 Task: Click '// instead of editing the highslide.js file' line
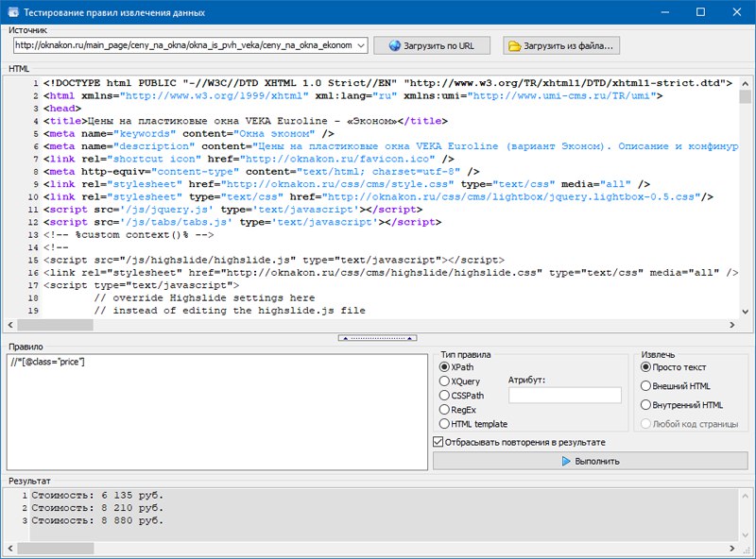(x=230, y=311)
